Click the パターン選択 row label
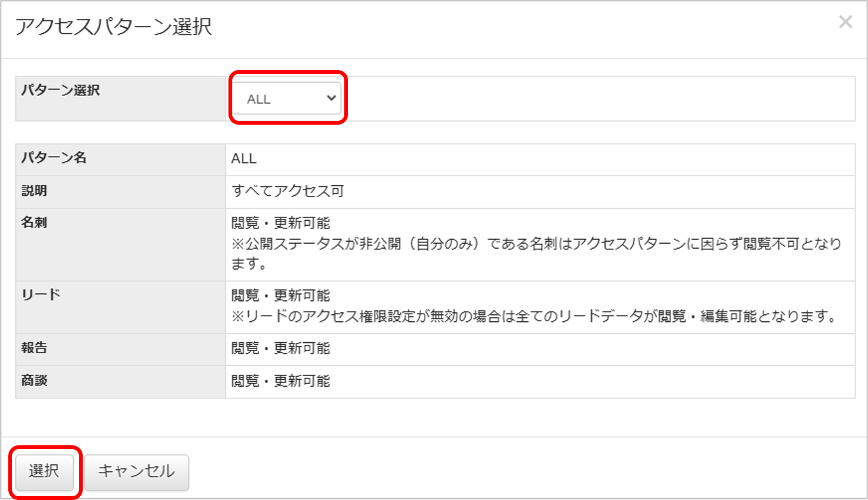The height and width of the screenshot is (500, 868). tap(61, 90)
